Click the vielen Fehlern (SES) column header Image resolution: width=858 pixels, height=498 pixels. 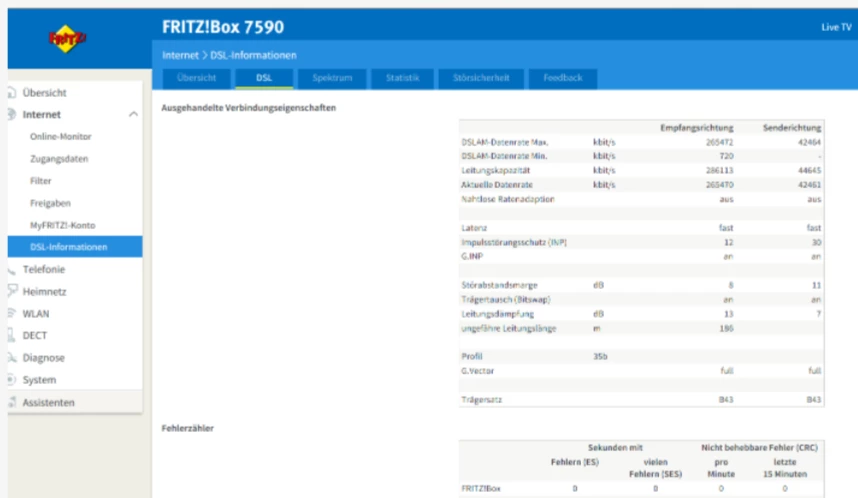tap(655, 468)
